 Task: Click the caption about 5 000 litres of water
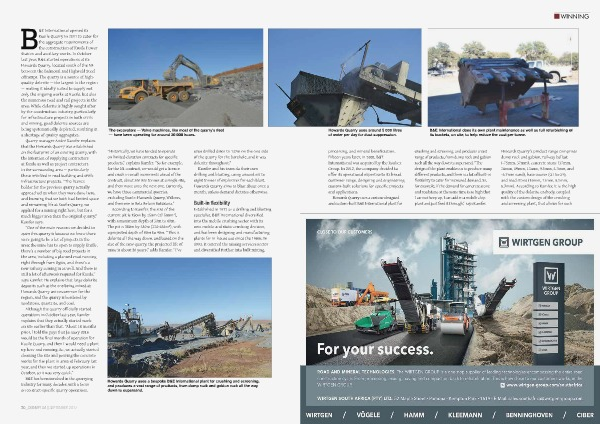click(365, 132)
